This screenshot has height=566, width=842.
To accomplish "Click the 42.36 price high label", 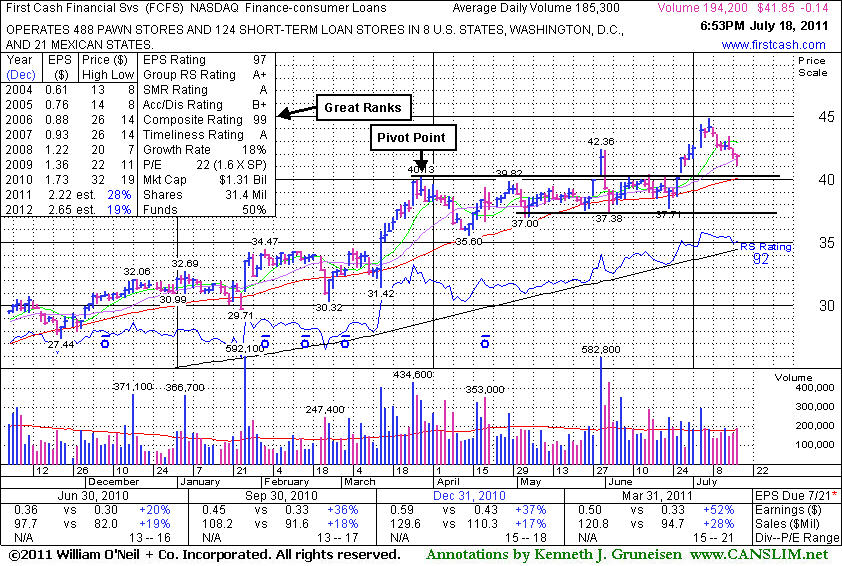I will click(600, 142).
